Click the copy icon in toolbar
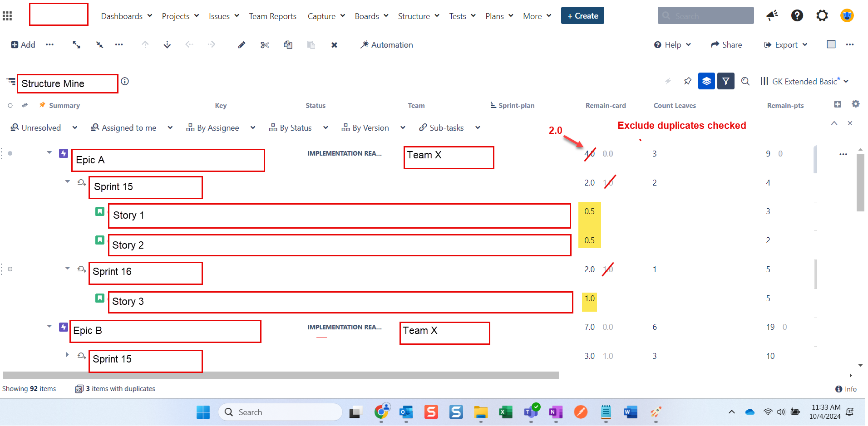This screenshot has height=426, width=868. pos(288,44)
